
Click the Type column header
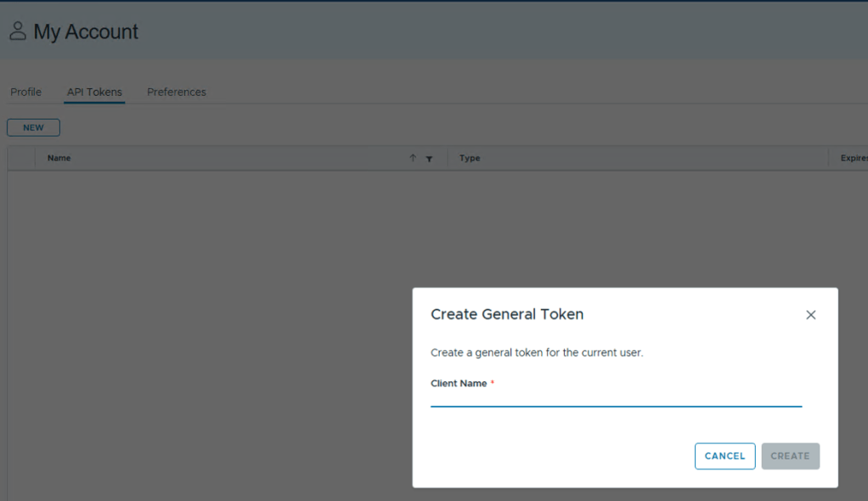pos(470,158)
